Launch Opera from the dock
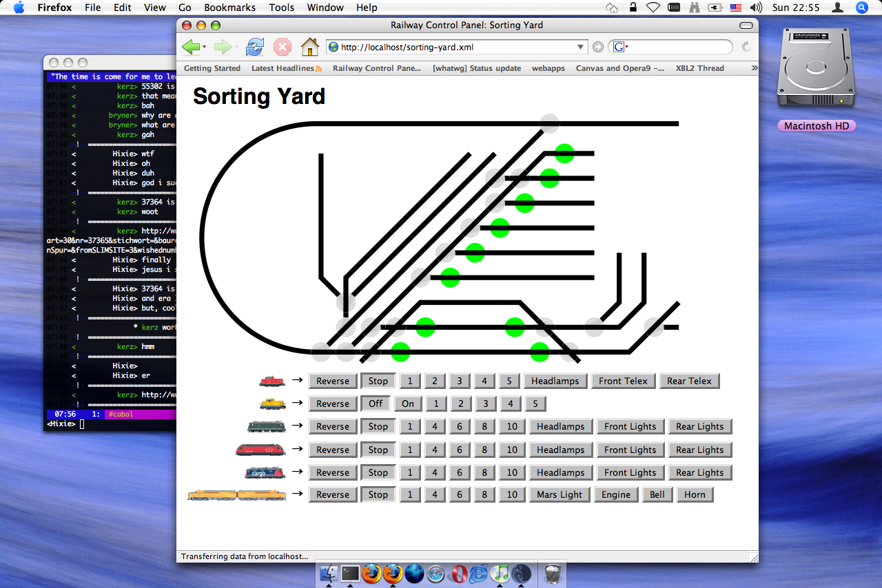This screenshot has height=588, width=882. (x=458, y=574)
